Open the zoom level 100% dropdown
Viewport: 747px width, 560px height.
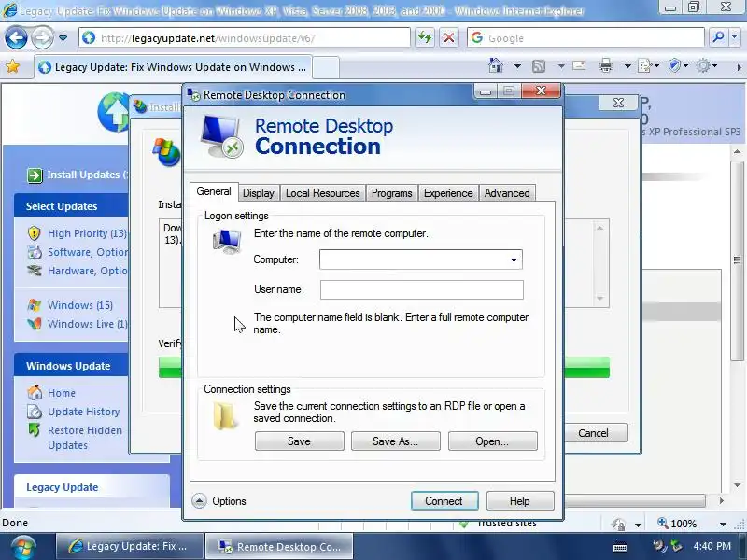(723, 524)
